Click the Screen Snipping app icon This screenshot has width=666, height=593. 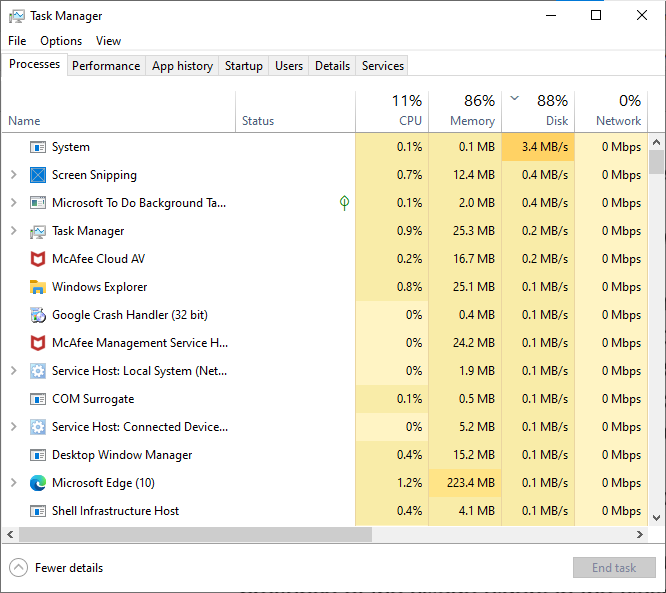click(38, 175)
